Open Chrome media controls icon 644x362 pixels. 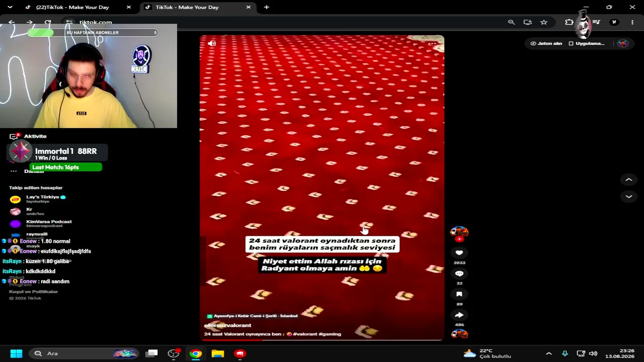click(596, 22)
